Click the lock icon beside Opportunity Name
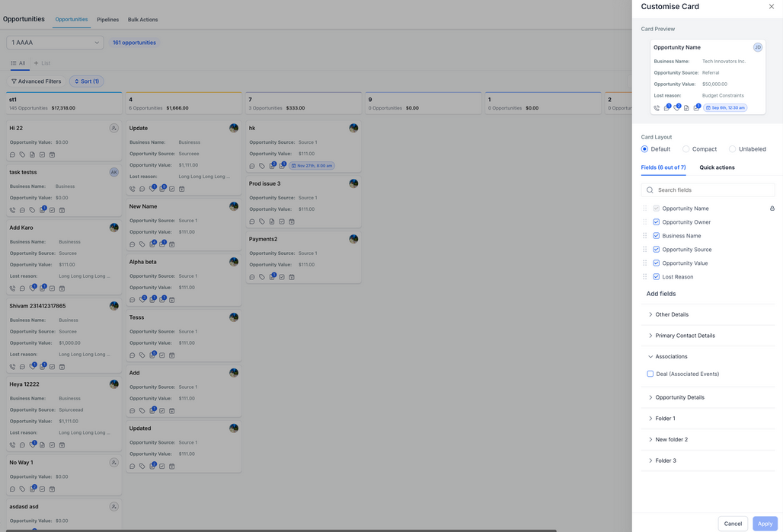The height and width of the screenshot is (532, 783). (772, 209)
